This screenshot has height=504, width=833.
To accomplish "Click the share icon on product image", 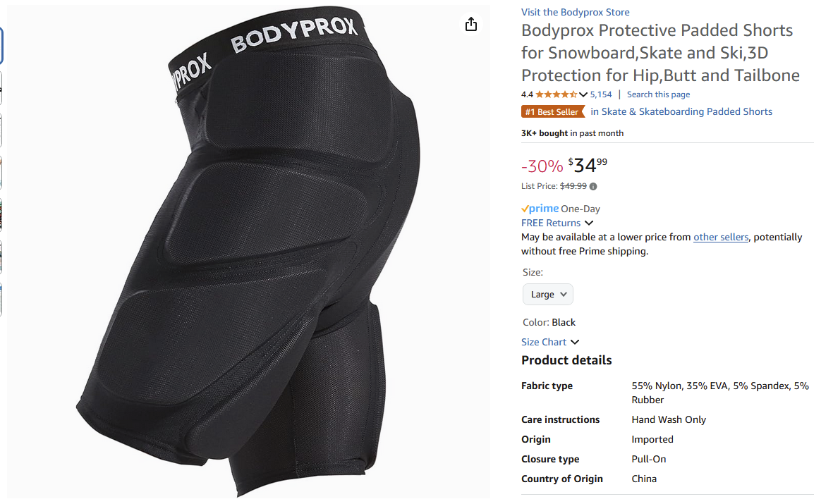I will pos(470,24).
